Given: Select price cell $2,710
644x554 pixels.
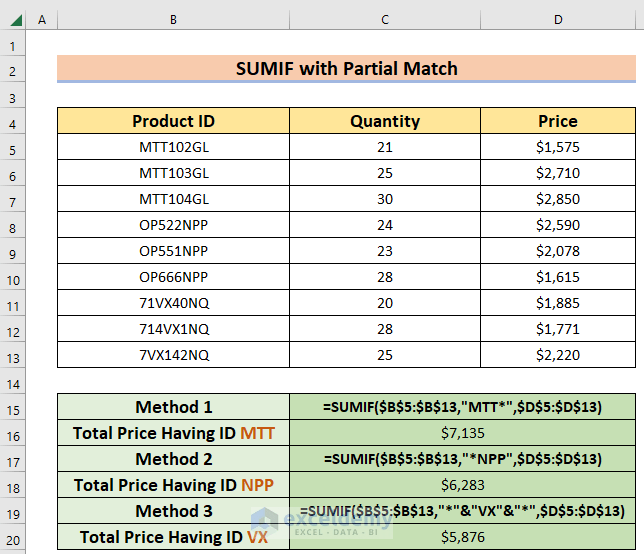Looking at the screenshot, I should [x=558, y=173].
